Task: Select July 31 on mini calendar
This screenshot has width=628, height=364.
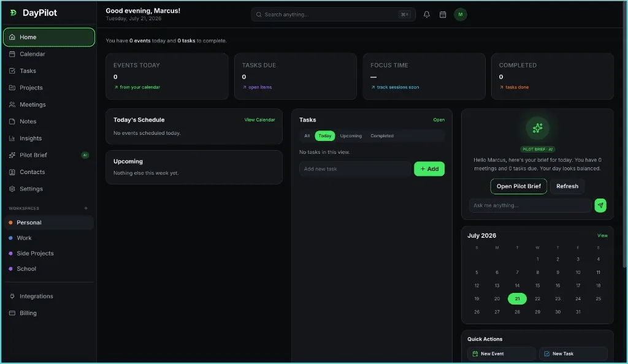Action: coord(578,312)
